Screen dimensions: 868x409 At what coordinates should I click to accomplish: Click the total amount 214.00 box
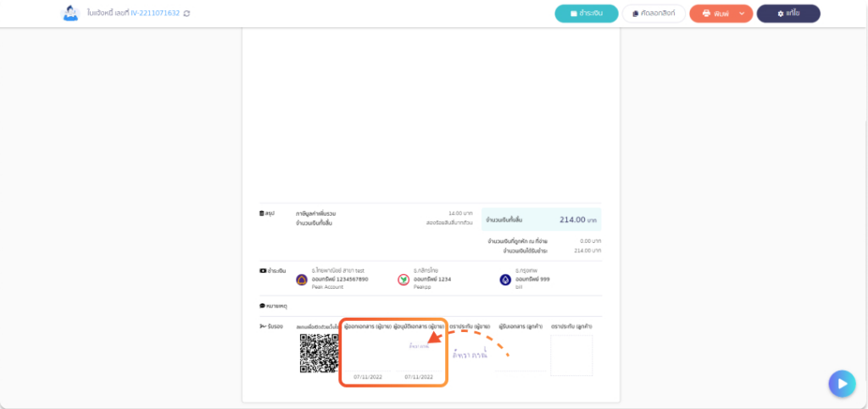click(x=542, y=219)
